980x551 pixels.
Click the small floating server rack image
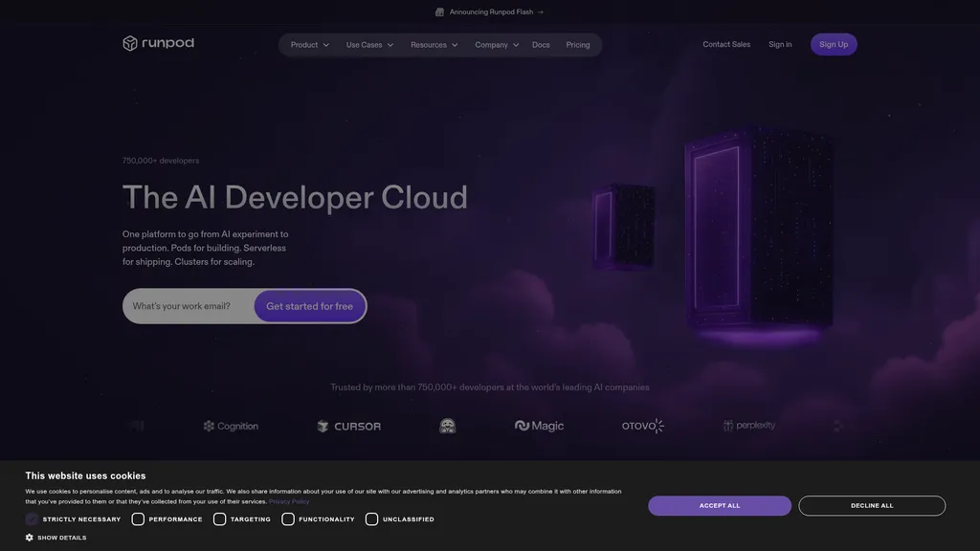pos(624,226)
